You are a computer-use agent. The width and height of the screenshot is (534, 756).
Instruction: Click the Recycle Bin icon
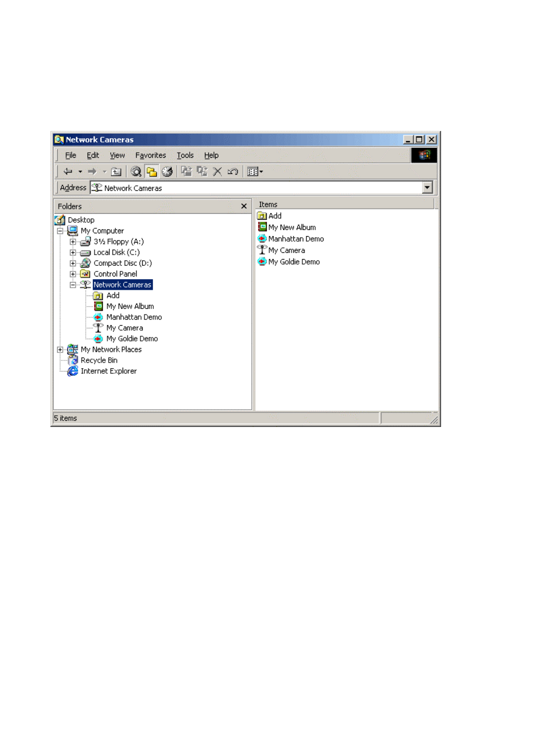pos(73,360)
